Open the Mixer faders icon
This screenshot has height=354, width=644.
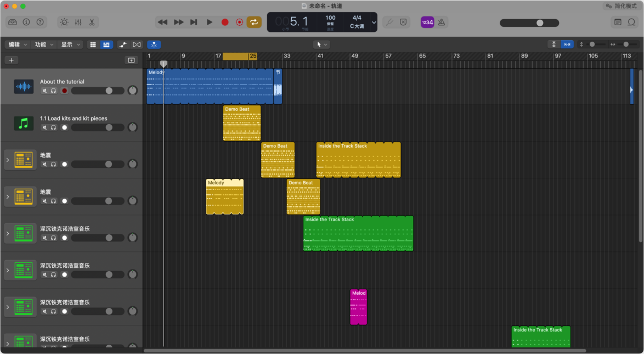pyautogui.click(x=78, y=22)
